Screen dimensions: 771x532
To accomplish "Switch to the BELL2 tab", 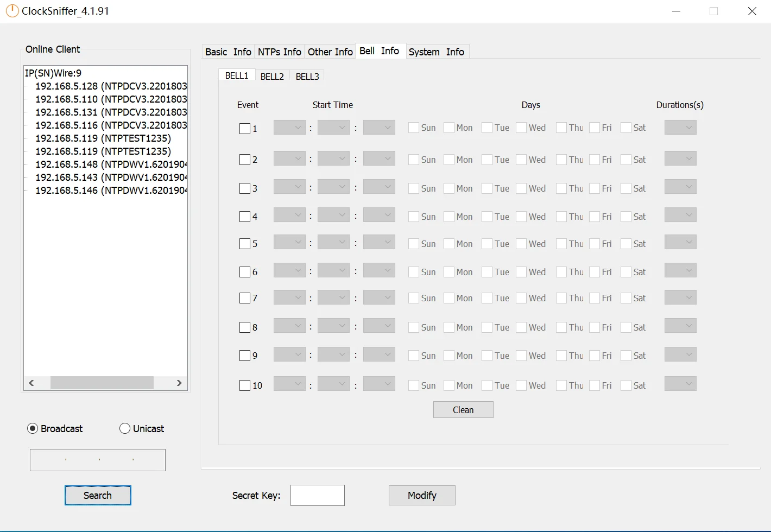I will point(272,77).
